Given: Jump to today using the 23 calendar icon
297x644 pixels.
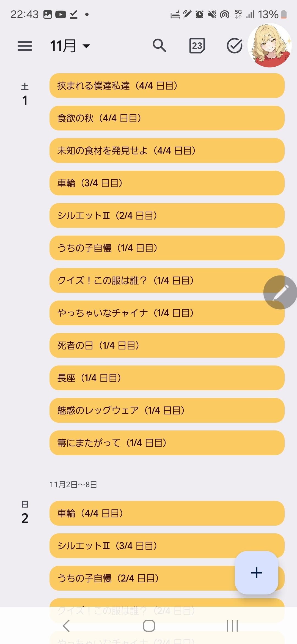Looking at the screenshot, I should pos(197,46).
